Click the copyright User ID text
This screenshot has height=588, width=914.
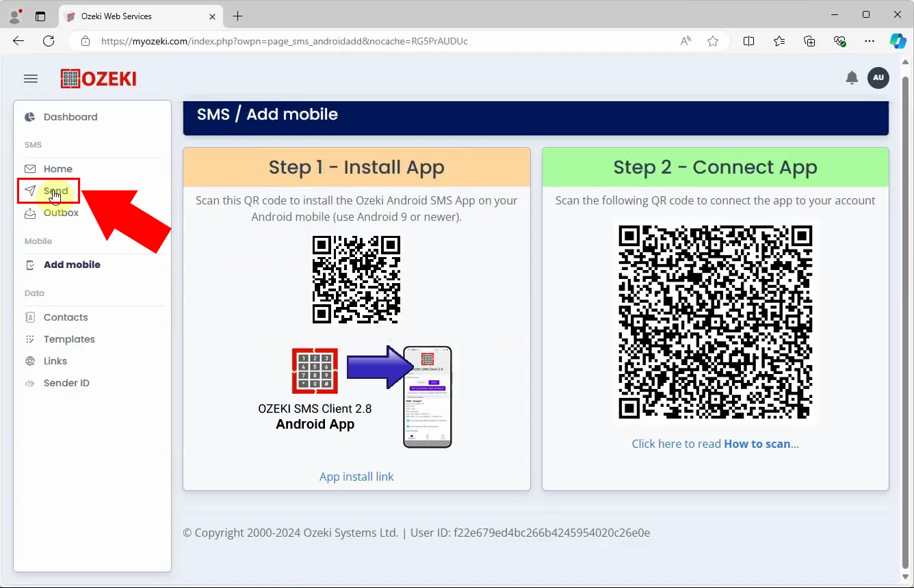[417, 533]
